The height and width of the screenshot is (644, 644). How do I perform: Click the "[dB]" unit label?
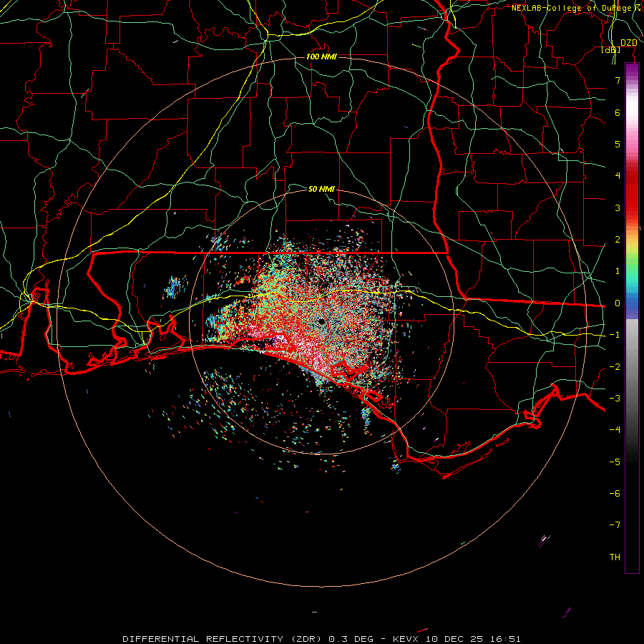pyautogui.click(x=611, y=49)
